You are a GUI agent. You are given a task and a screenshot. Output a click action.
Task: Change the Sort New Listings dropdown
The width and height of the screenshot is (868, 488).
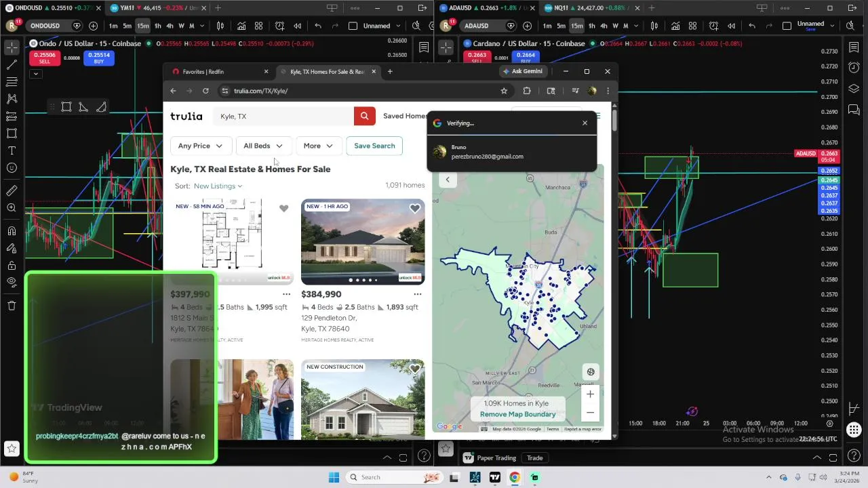[218, 186]
